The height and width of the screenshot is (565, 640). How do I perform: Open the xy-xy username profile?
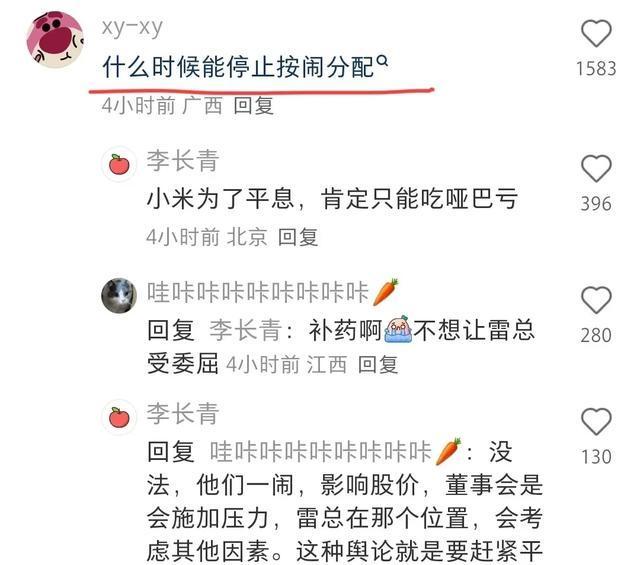[132, 28]
